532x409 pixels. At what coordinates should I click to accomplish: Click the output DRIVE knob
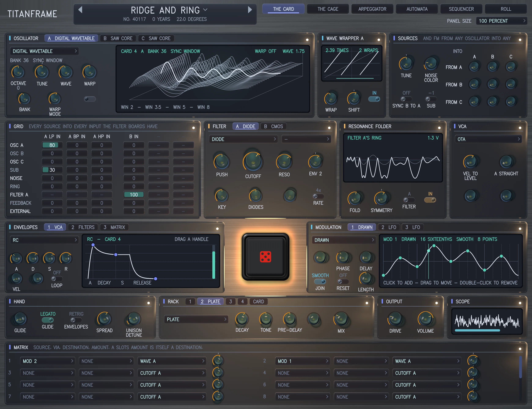(395, 319)
